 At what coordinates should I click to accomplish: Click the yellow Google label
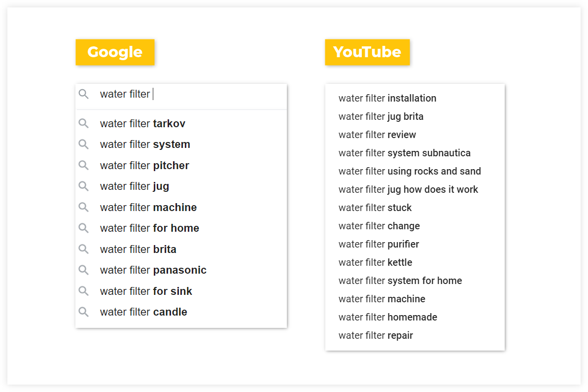click(x=115, y=52)
